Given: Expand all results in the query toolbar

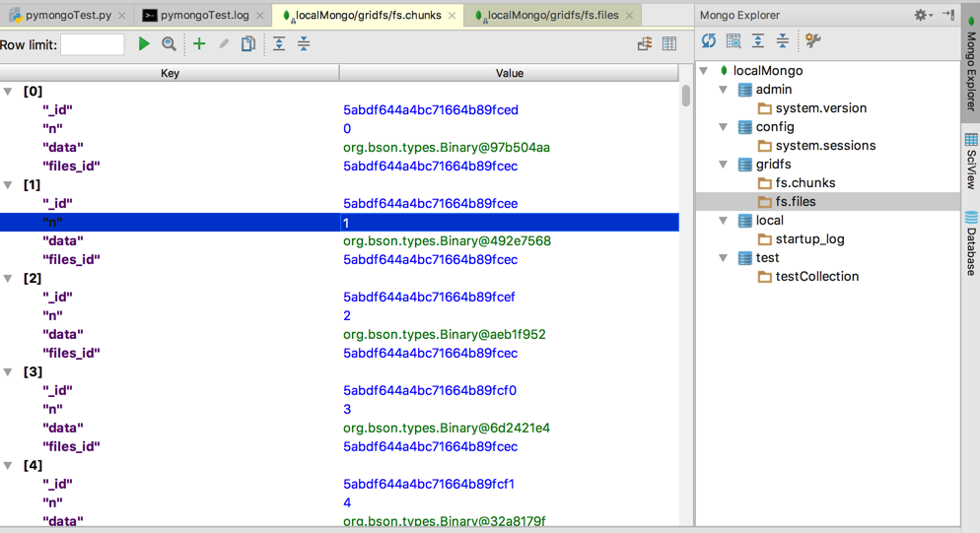Looking at the screenshot, I should coord(279,43).
